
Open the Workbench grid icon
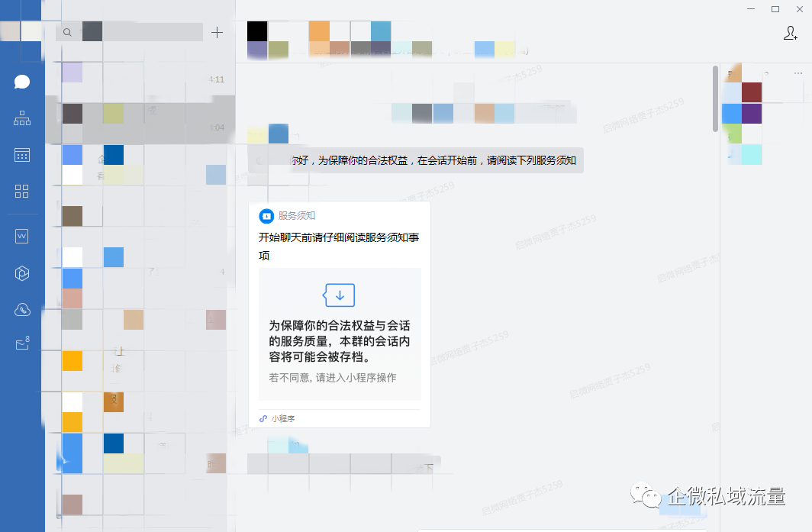[x=21, y=191]
